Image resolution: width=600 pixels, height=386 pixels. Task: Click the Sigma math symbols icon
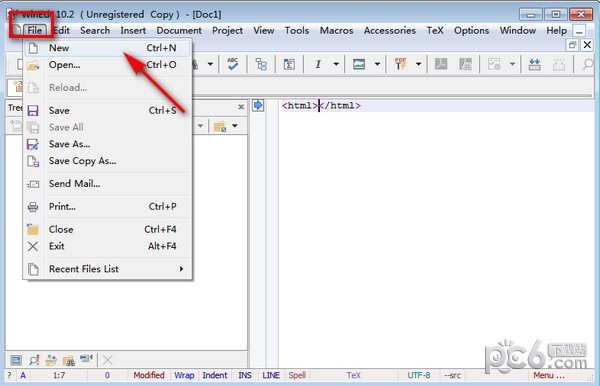click(x=289, y=64)
